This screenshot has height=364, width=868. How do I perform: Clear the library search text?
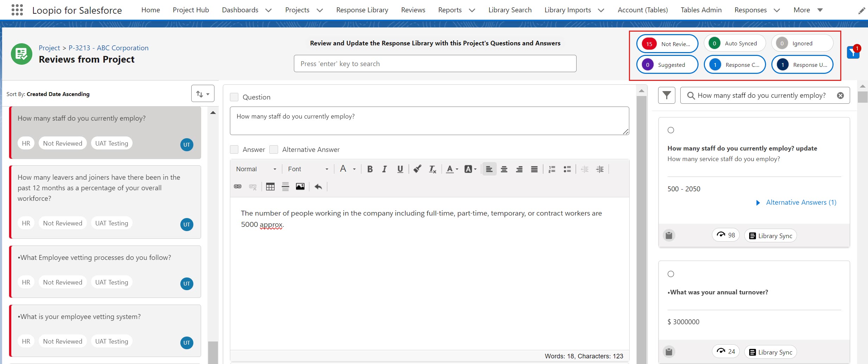pos(840,96)
